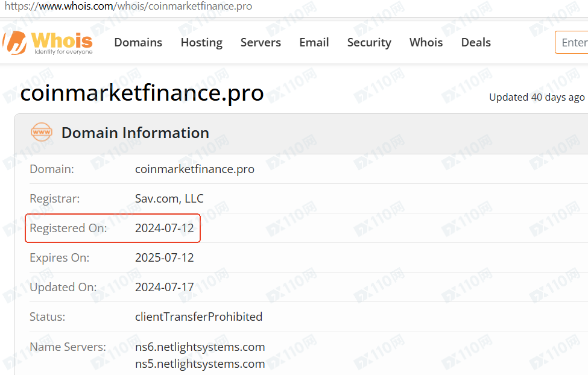
Task: Go to the Email navigation item
Action: coord(314,42)
